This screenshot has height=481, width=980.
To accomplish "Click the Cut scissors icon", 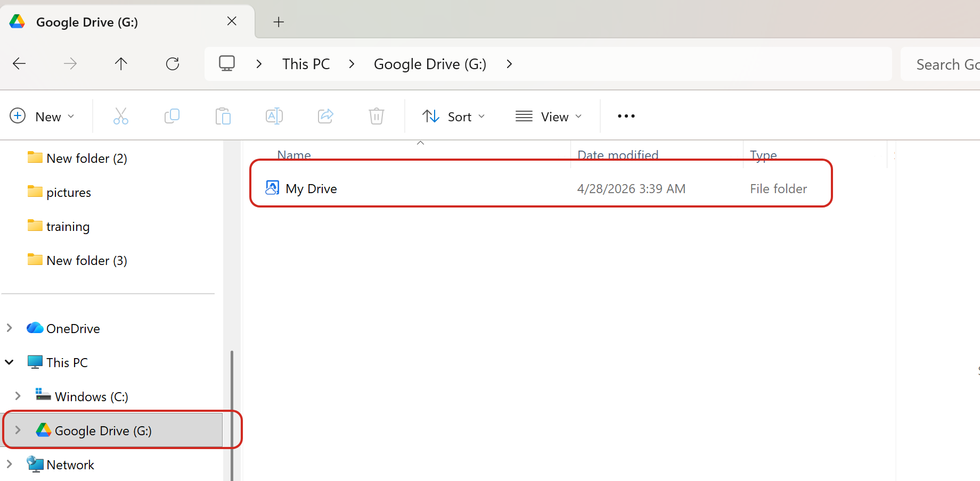I will (x=121, y=116).
